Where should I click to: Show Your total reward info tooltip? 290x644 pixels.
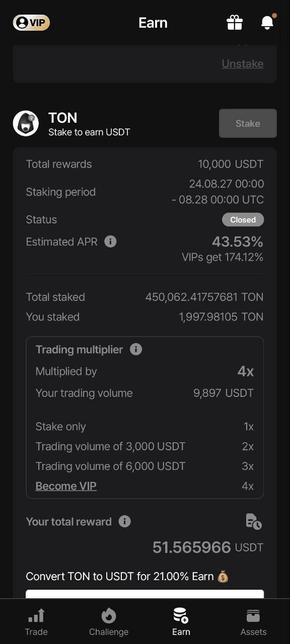(124, 521)
